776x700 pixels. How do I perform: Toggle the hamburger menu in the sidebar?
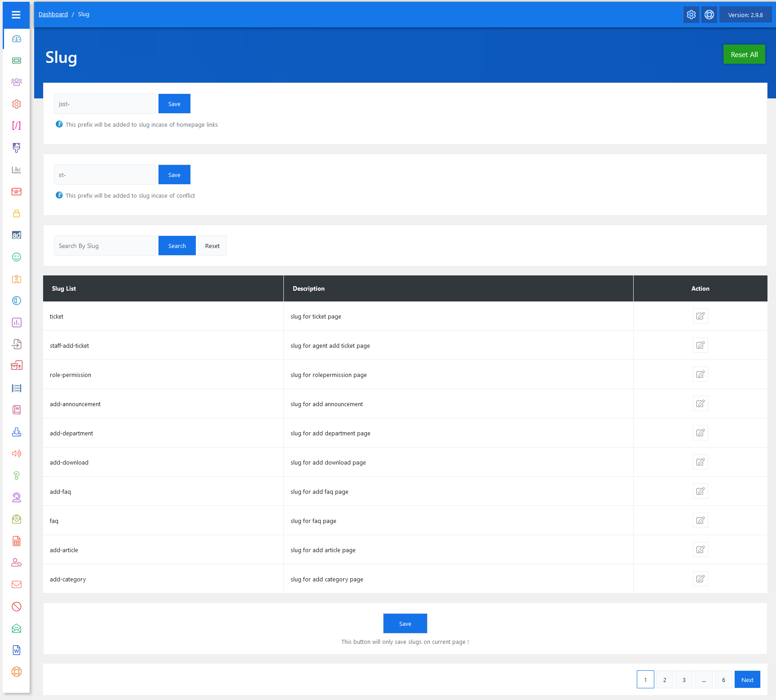(x=16, y=15)
